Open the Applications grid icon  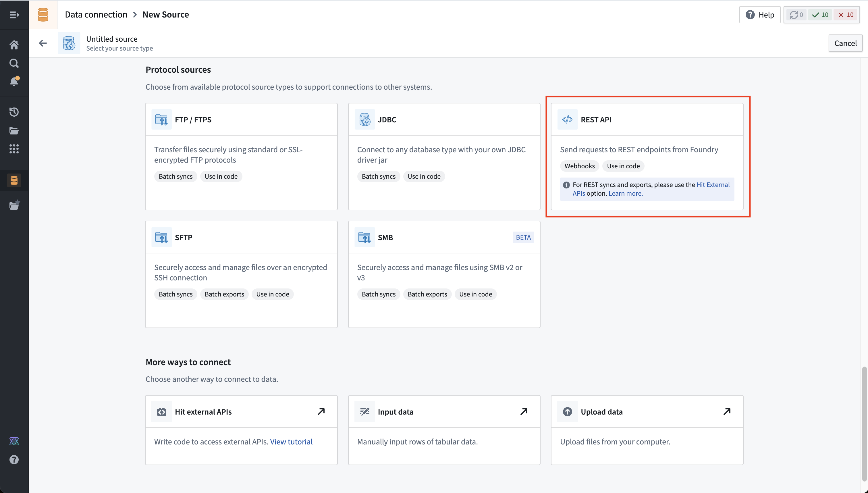14,149
